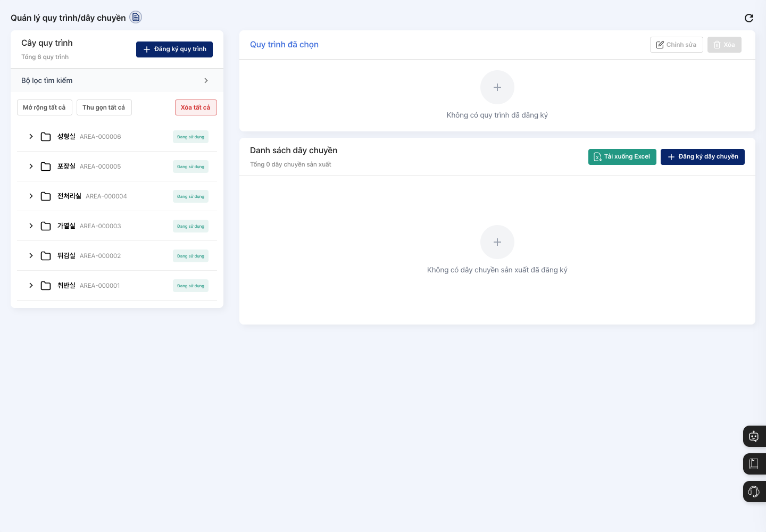Click status badge on AREA-000003 row
766x532 pixels.
click(190, 226)
